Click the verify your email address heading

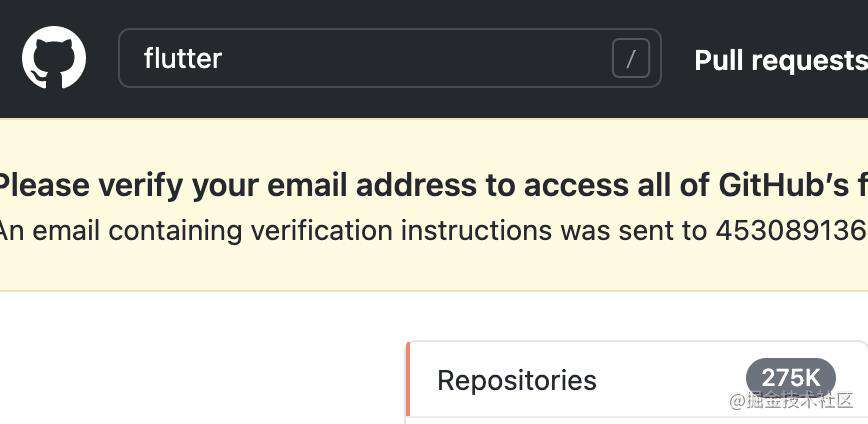pos(432,185)
